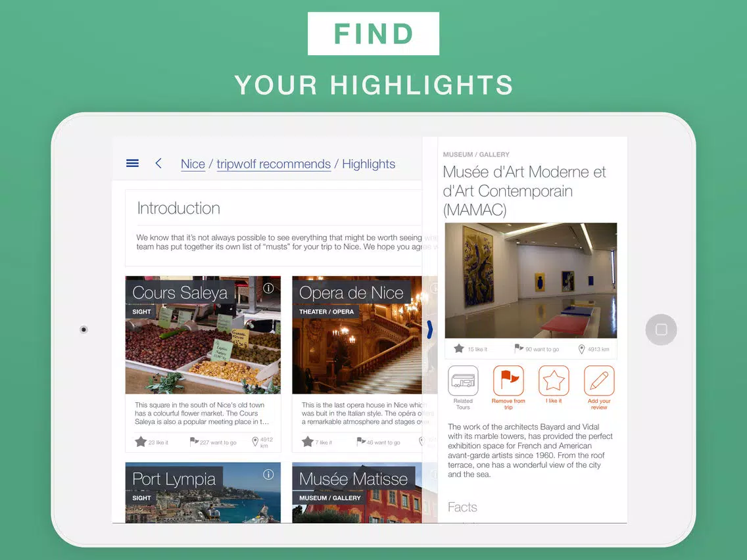Collapse the detail panel with blue chevron
The width and height of the screenshot is (747, 560).
[429, 329]
